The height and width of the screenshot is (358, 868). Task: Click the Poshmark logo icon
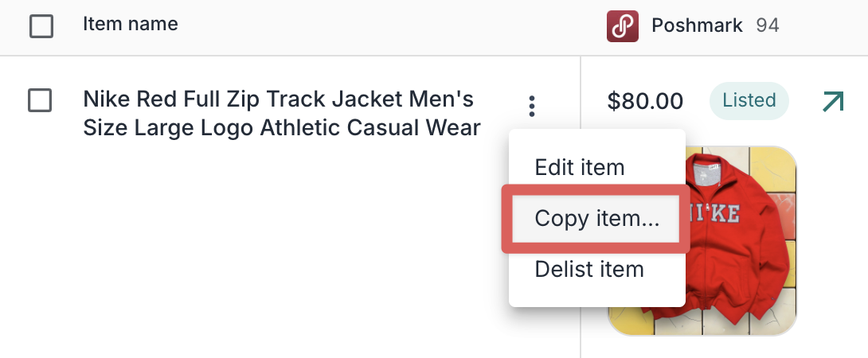[622, 26]
